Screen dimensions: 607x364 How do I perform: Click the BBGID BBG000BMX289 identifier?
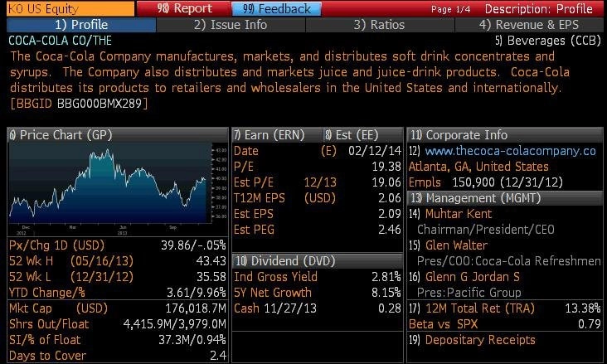[79, 104]
